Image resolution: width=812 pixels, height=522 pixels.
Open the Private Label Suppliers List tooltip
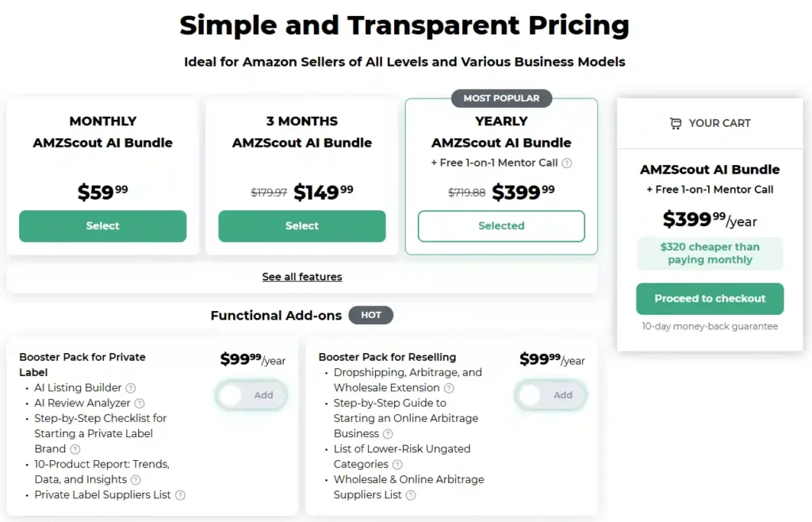click(x=180, y=494)
